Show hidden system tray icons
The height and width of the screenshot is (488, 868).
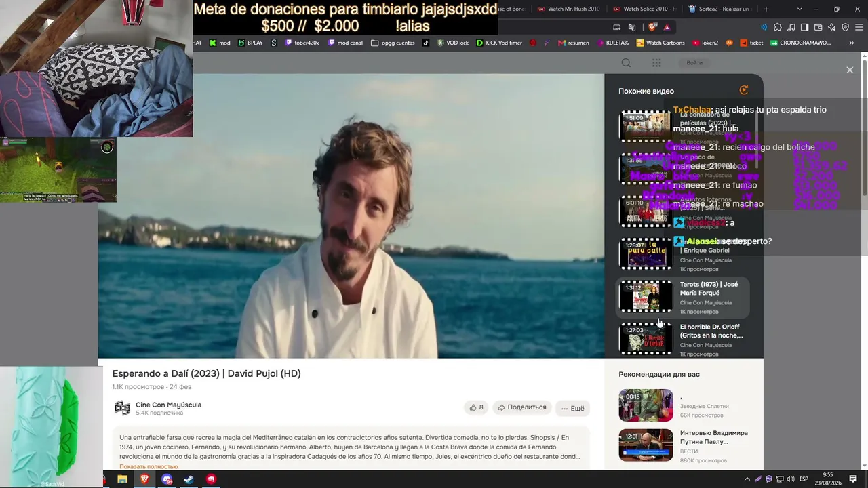(x=747, y=479)
